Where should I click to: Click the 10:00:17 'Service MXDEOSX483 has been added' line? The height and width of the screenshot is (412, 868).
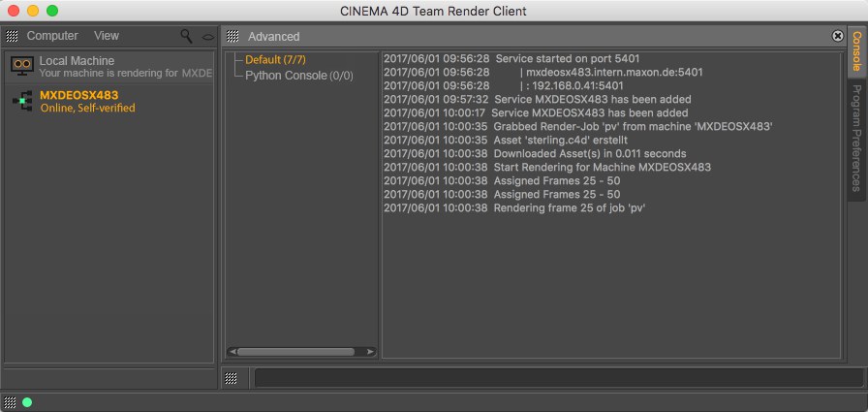pyautogui.click(x=536, y=113)
